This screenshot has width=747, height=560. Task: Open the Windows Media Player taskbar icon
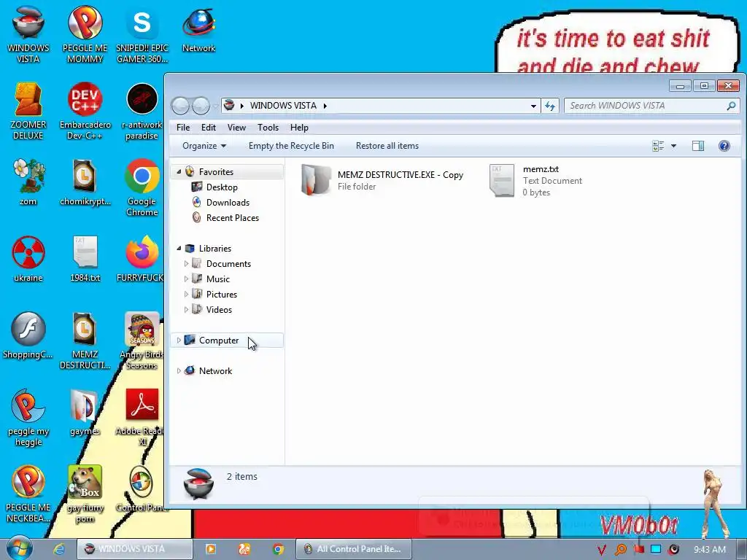(x=210, y=549)
